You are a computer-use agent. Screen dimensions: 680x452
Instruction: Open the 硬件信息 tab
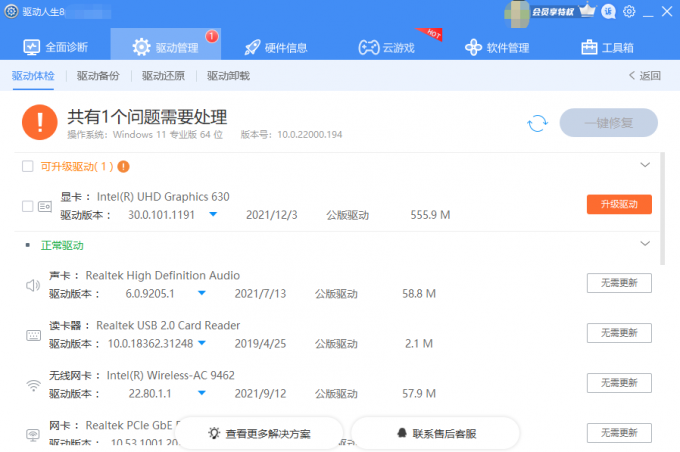point(276,47)
